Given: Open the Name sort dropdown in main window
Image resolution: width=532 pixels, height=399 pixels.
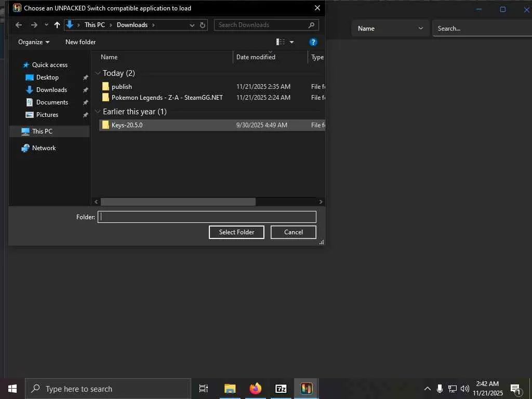Looking at the screenshot, I should tap(390, 29).
